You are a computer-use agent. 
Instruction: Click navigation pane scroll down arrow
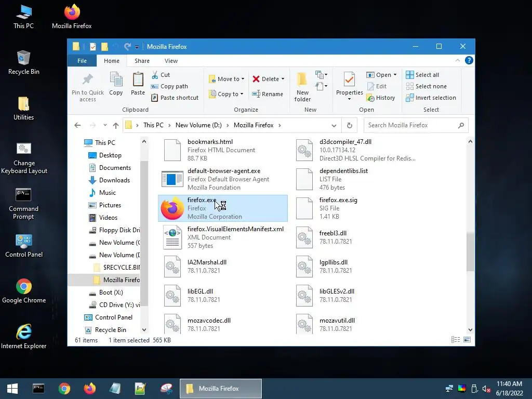pyautogui.click(x=144, y=330)
